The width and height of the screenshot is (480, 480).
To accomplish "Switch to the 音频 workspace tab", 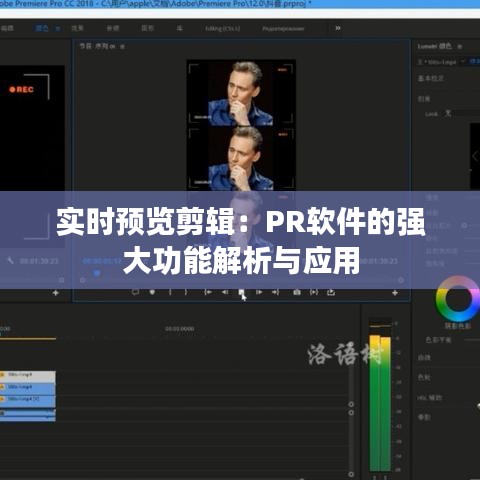I will pyautogui.click(x=113, y=28).
